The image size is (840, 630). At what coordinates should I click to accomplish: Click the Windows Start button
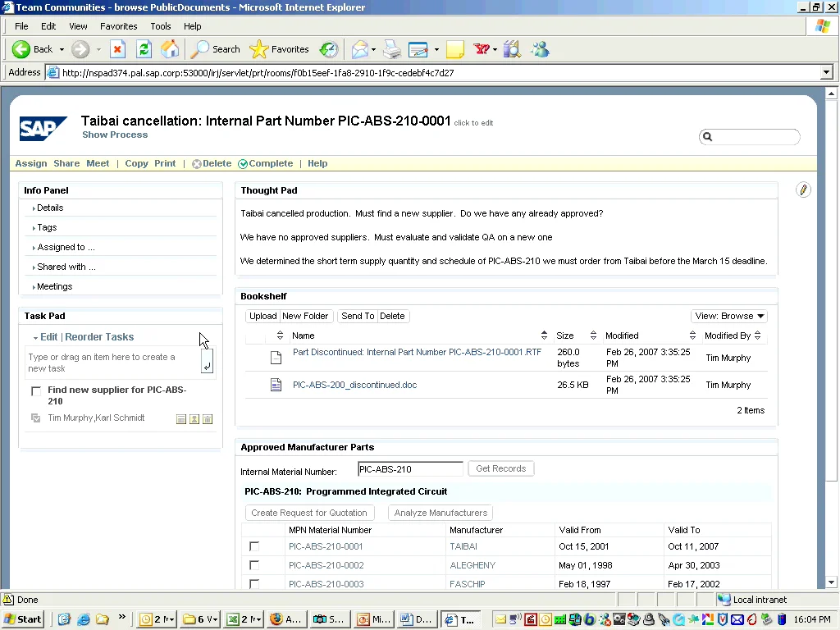coord(22,619)
